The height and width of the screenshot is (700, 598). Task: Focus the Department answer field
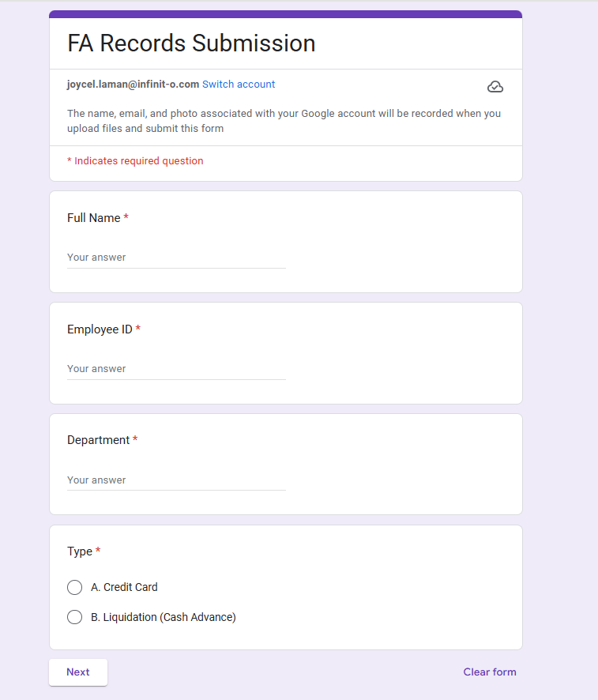pos(176,480)
